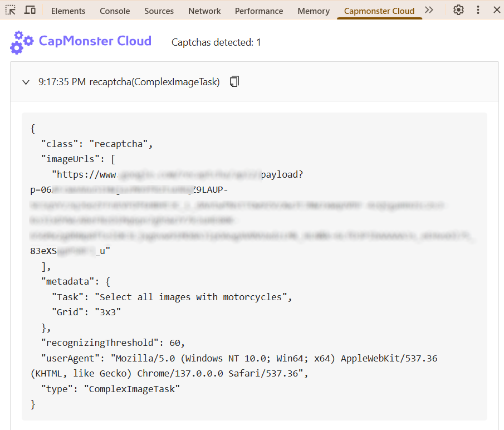Click the Captchas detected counter text

click(216, 42)
